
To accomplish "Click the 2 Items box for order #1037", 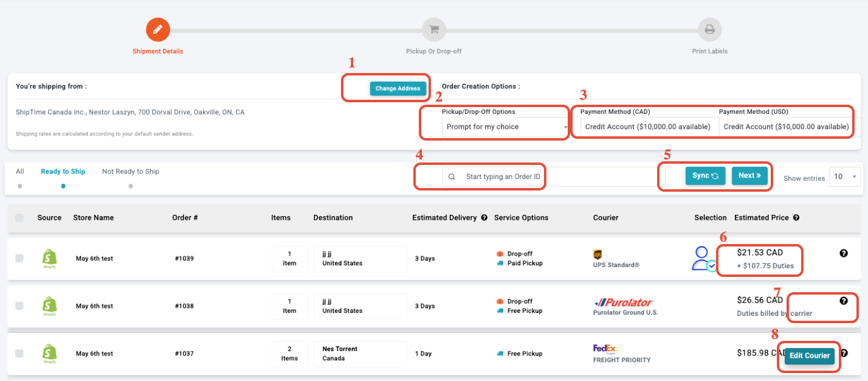I will coord(289,354).
